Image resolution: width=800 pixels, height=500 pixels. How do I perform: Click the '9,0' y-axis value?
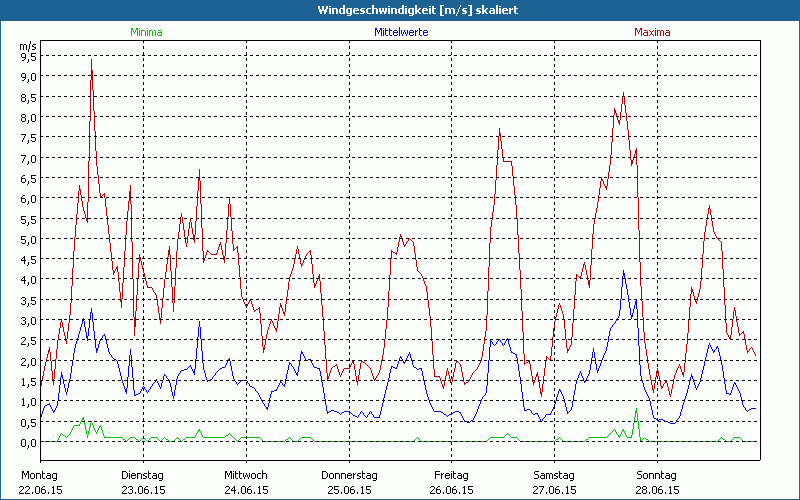pyautogui.click(x=29, y=77)
